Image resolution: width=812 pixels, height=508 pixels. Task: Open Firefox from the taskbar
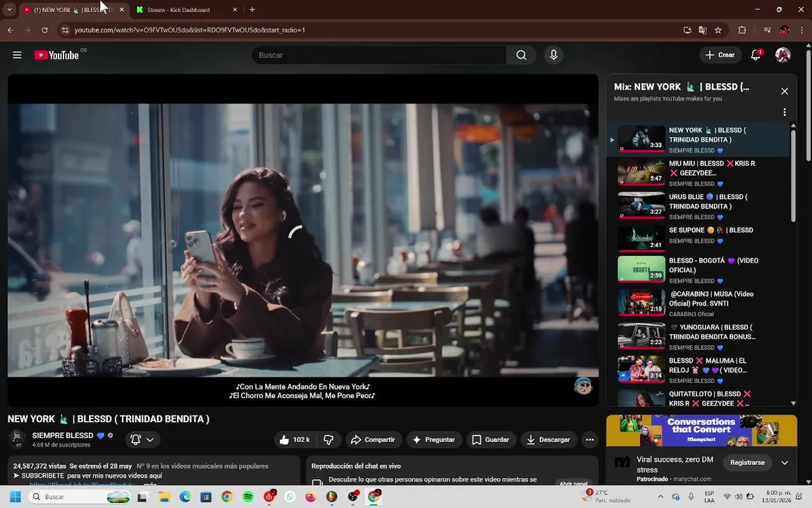point(311,497)
